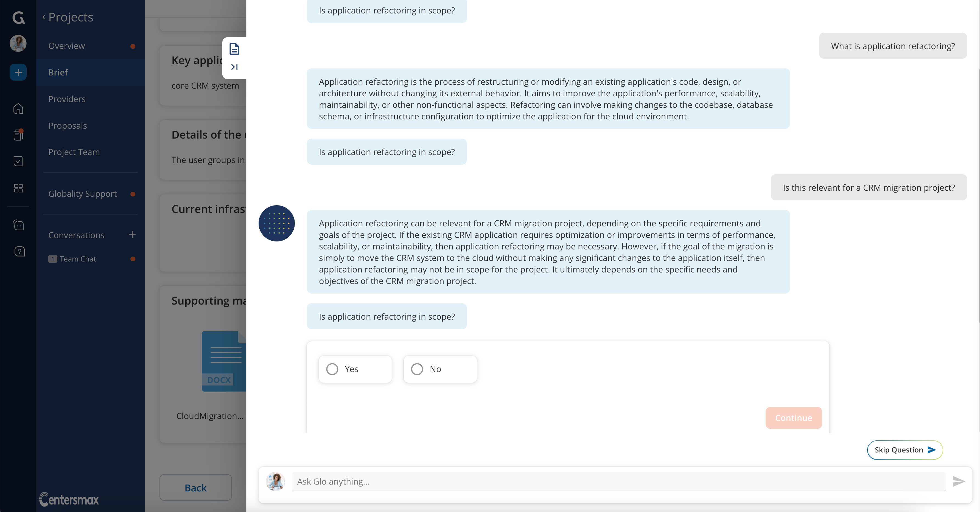The height and width of the screenshot is (512, 980).
Task: Go back to Projects via chevron
Action: (44, 17)
